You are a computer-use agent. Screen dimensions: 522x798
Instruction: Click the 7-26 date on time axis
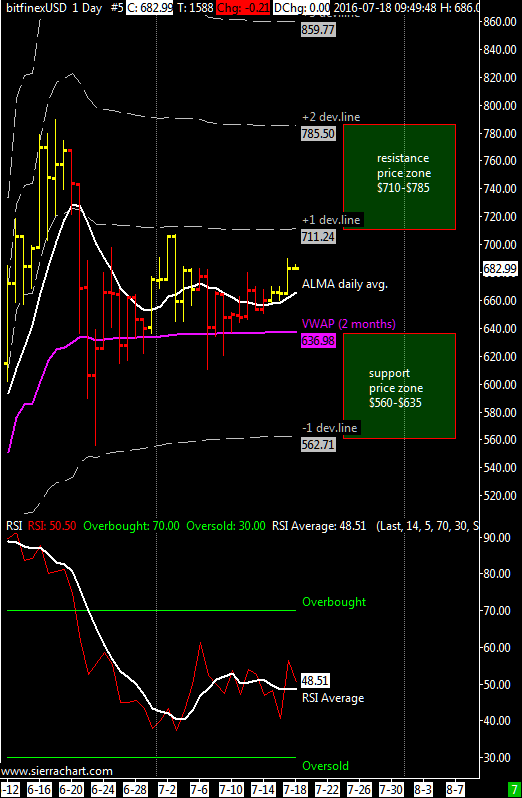click(x=360, y=788)
